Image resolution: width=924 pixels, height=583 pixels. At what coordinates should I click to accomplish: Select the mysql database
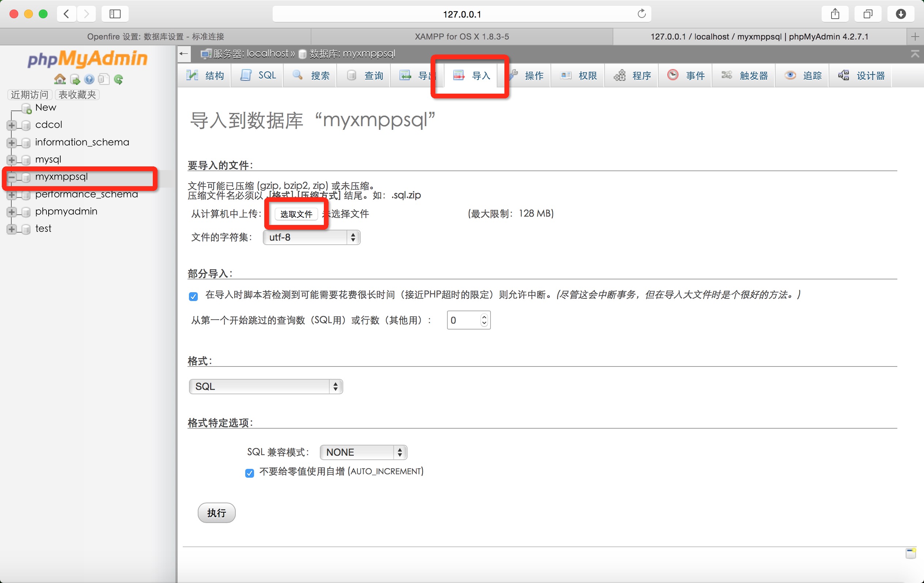coord(48,159)
